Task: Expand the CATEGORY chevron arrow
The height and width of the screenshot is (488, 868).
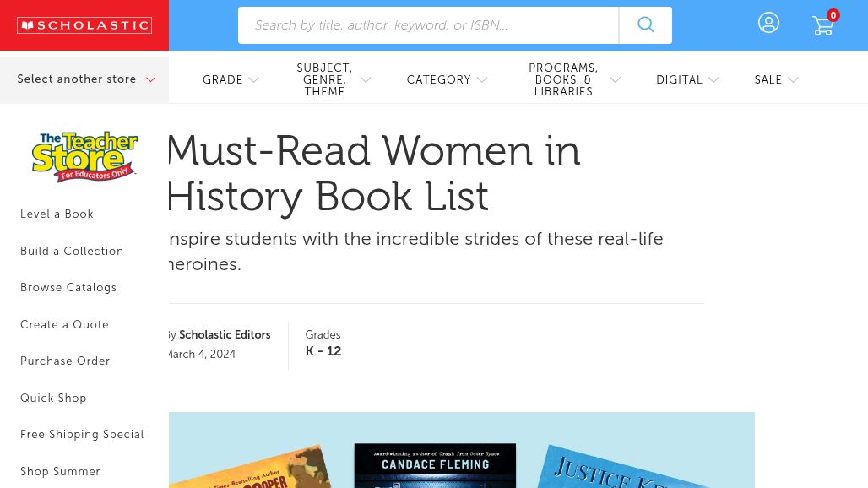Action: click(x=482, y=79)
